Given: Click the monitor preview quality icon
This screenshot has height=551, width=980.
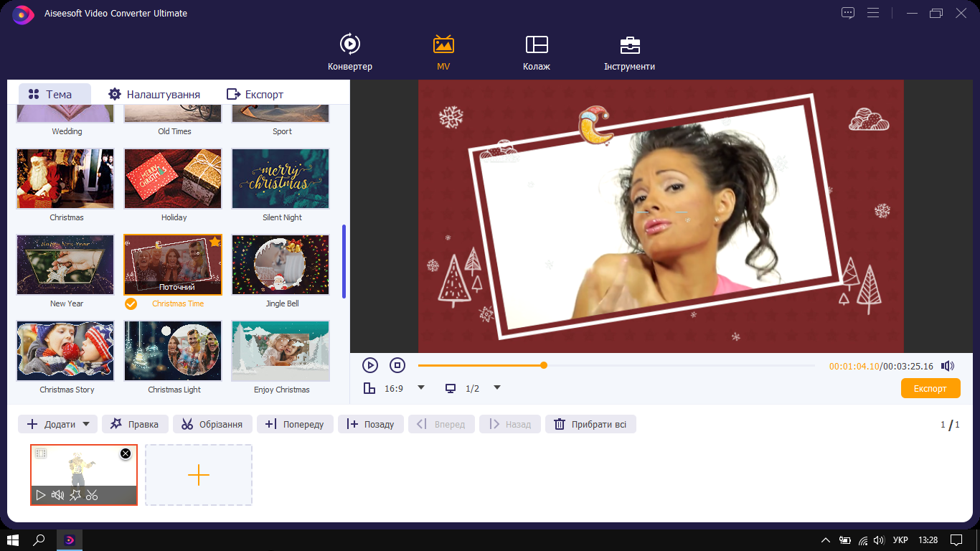Looking at the screenshot, I should (451, 388).
